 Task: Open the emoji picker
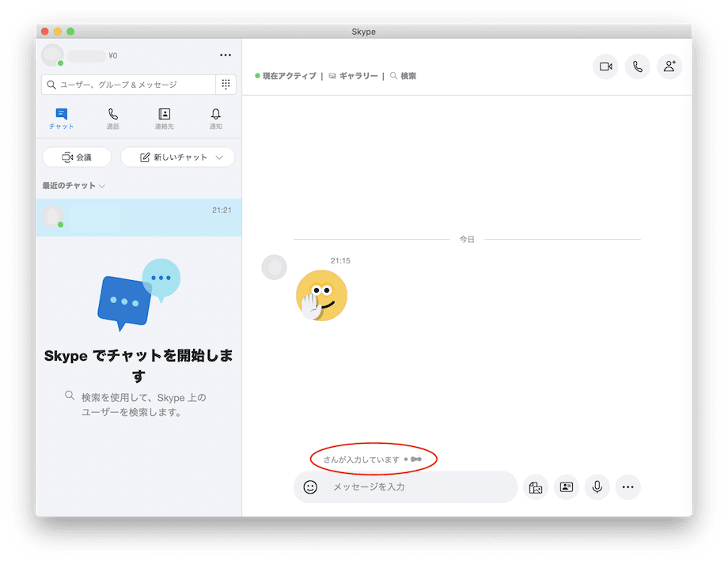coord(310,487)
